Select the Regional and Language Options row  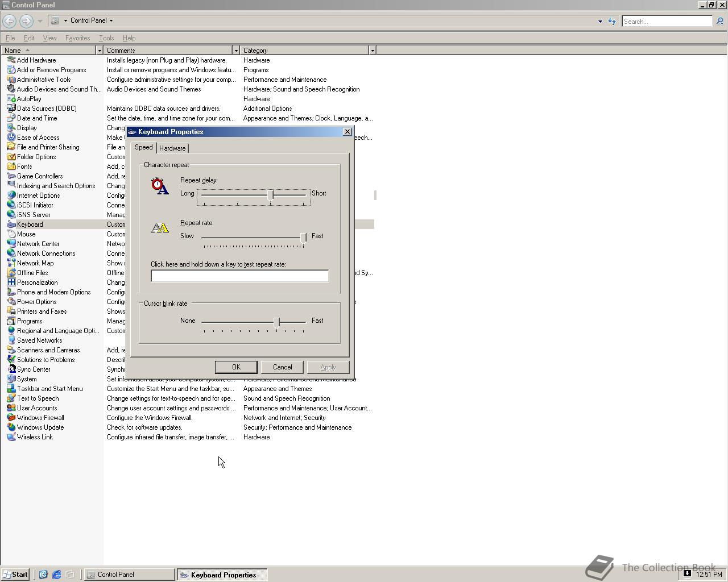click(188, 331)
